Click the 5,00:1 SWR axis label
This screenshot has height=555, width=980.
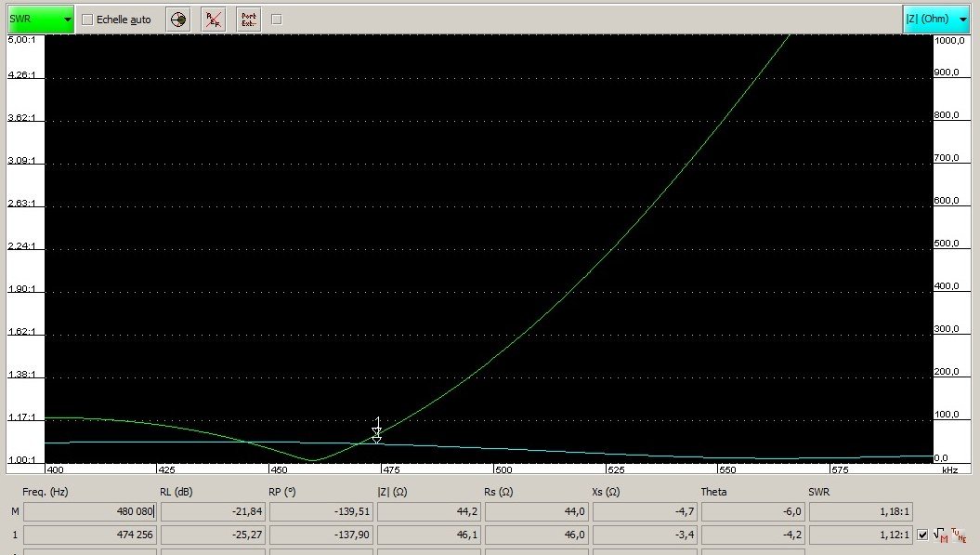22,39
